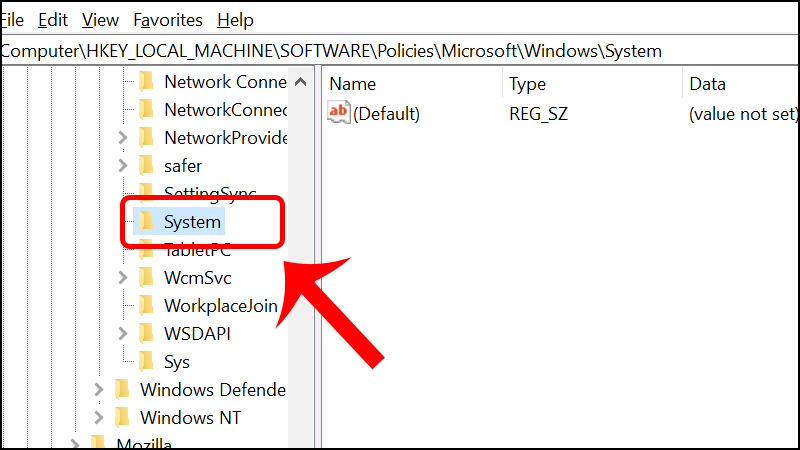Select the WSDAPI key label
This screenshot has width=800, height=450.
[x=197, y=334]
